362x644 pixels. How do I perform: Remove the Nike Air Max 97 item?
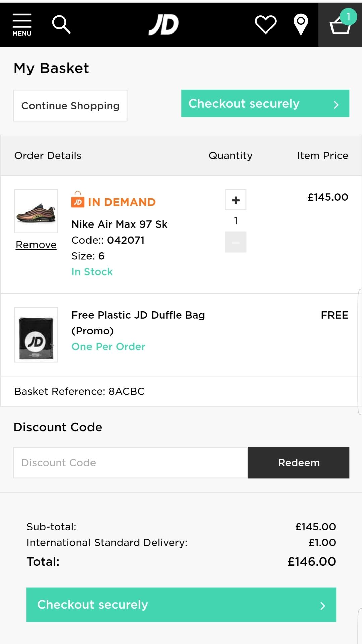coord(36,245)
